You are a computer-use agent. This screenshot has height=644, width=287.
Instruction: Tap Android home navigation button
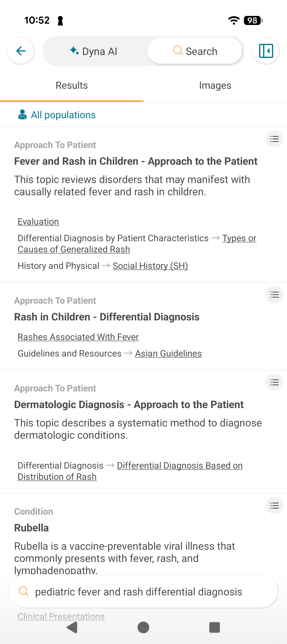[x=143, y=628]
